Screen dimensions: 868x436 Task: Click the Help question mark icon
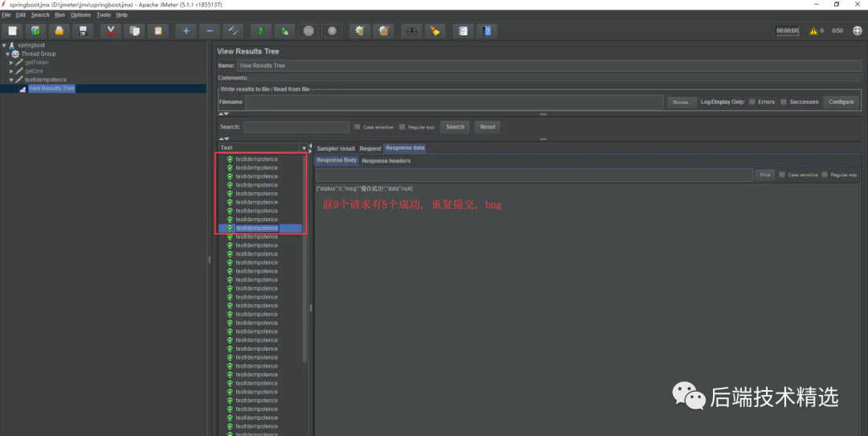(486, 31)
